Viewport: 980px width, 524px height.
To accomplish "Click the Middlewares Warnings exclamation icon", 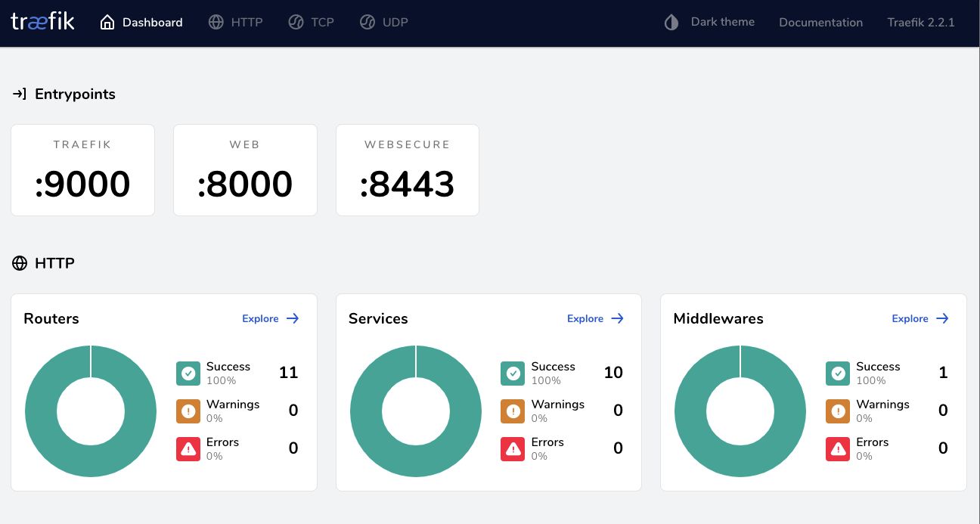I will [x=838, y=411].
